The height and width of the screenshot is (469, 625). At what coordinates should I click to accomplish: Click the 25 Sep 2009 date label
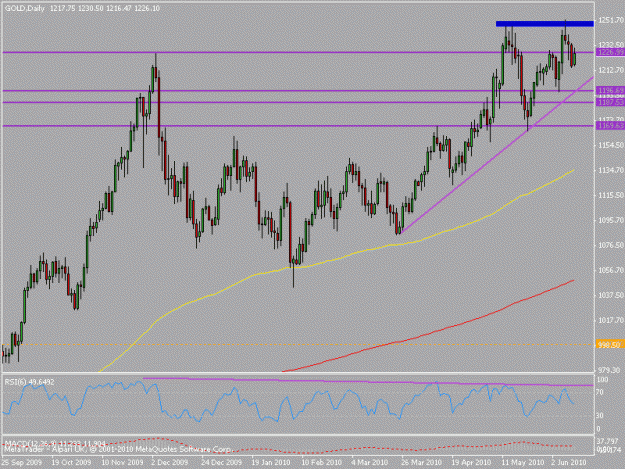pos(22,462)
